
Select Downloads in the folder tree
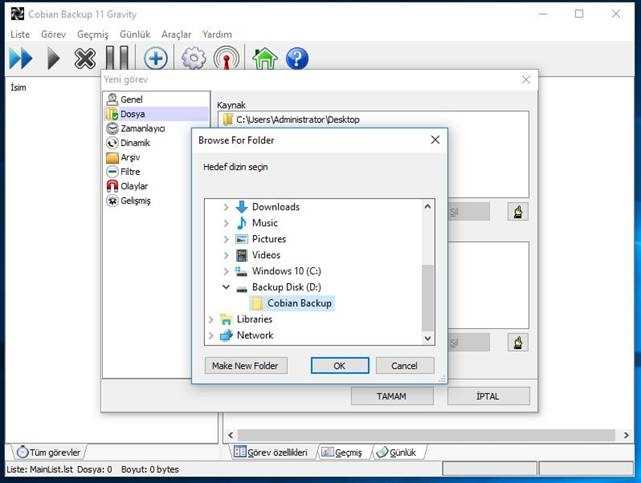click(x=276, y=207)
